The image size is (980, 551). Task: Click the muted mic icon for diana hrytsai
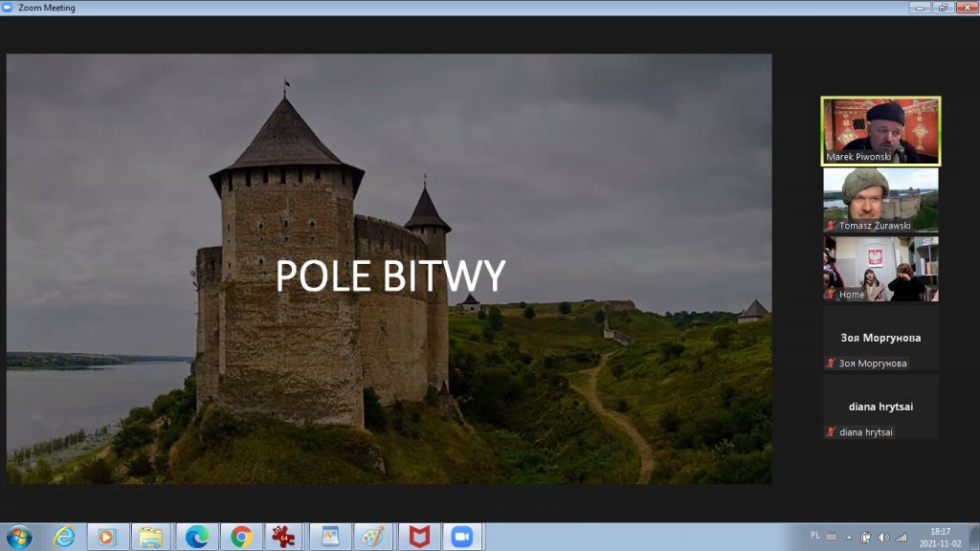tap(831, 432)
